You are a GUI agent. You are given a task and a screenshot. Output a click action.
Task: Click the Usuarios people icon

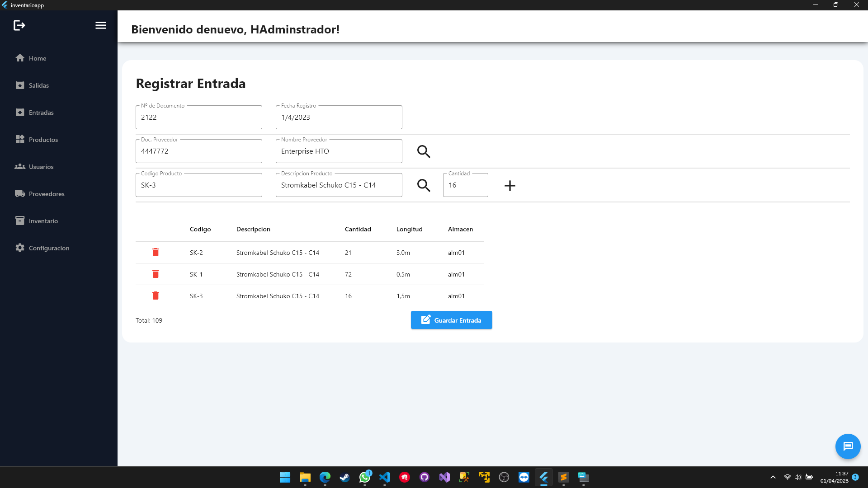click(x=20, y=166)
